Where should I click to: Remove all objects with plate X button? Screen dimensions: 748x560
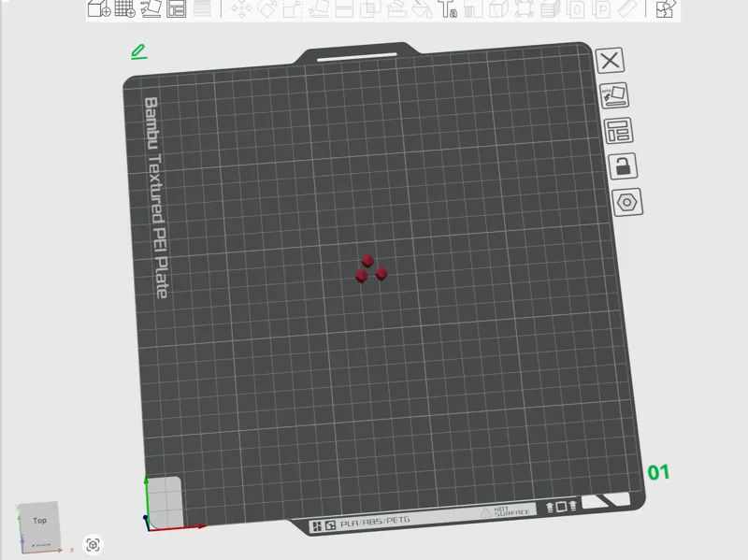(x=610, y=61)
